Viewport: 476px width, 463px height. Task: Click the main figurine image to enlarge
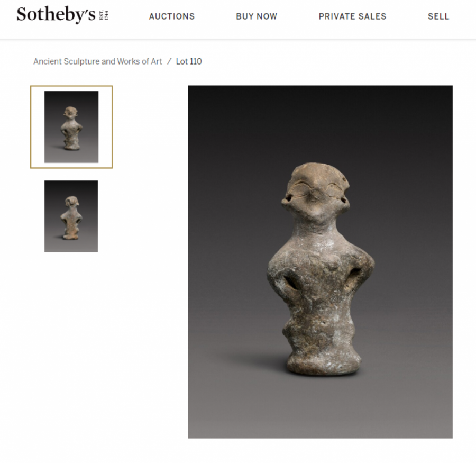pos(320,262)
